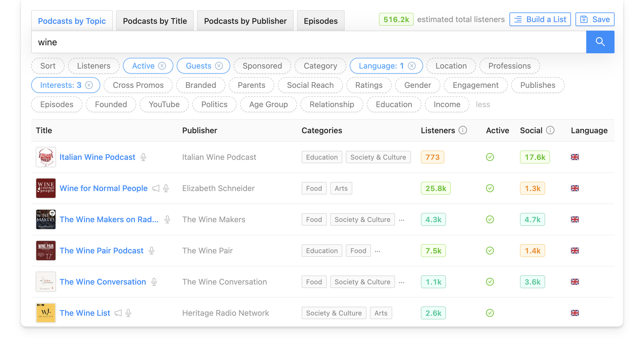Click UK flag in Italian Wine Podcast row
The width and height of the screenshot is (644, 339).
click(575, 157)
